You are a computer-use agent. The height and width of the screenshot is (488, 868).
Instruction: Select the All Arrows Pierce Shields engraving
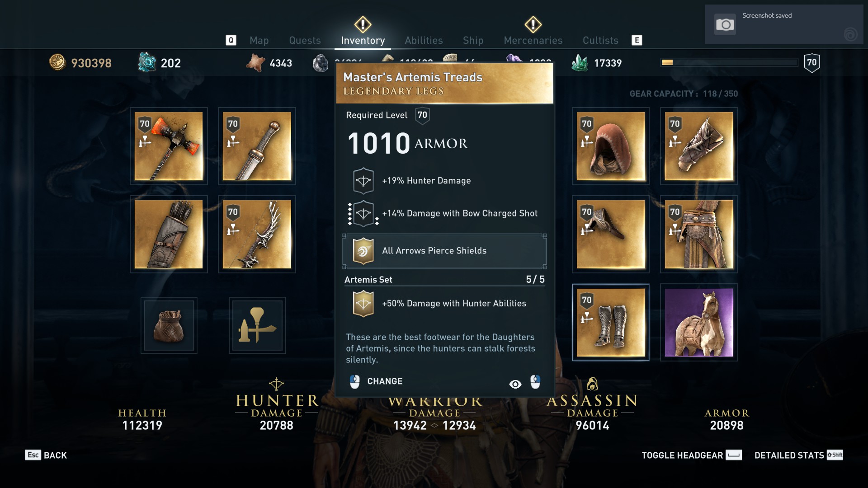coord(444,251)
